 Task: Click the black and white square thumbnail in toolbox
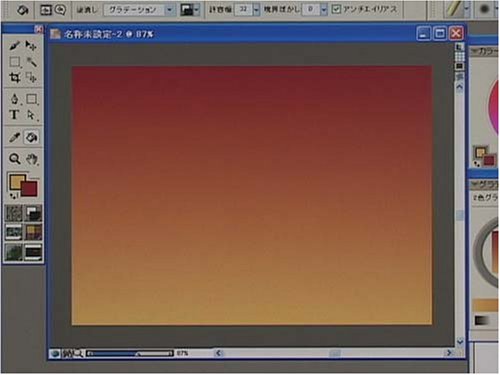33,213
